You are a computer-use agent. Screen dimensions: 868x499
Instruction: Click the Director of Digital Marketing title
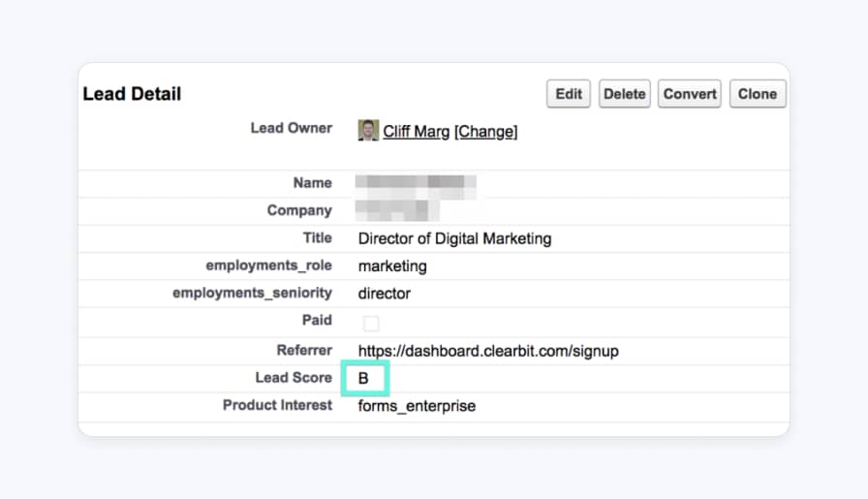click(x=454, y=238)
